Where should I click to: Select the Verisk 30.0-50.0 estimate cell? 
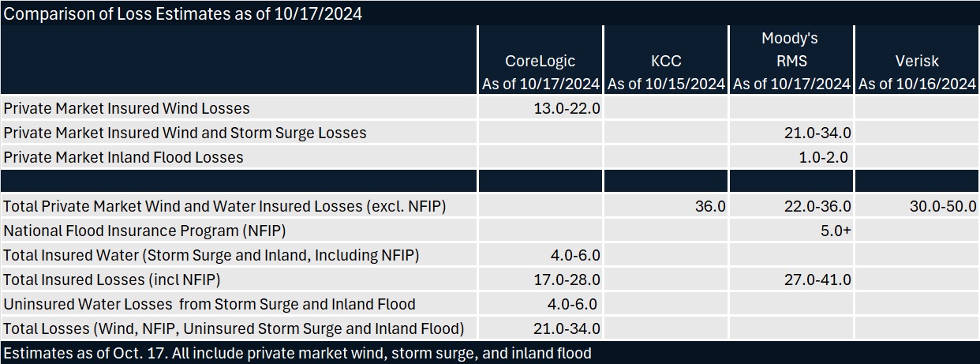pyautogui.click(x=944, y=206)
